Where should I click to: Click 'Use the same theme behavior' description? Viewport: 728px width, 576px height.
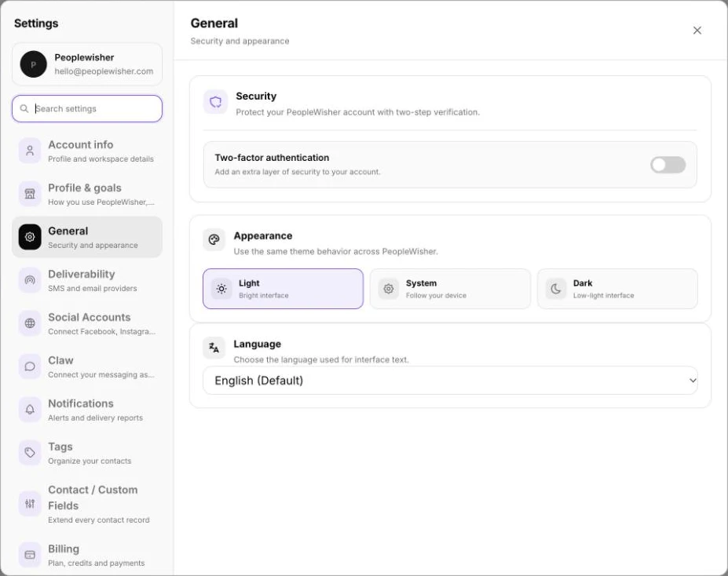point(335,251)
